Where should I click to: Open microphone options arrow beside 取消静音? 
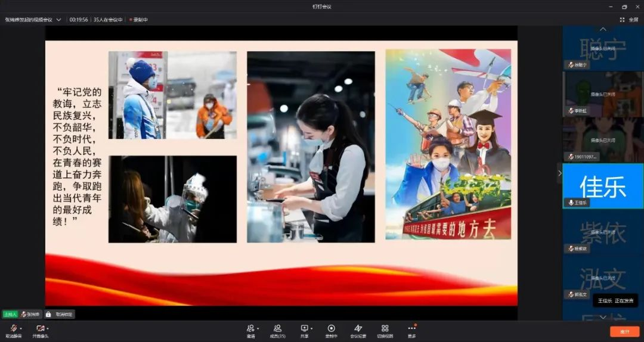coord(21,328)
